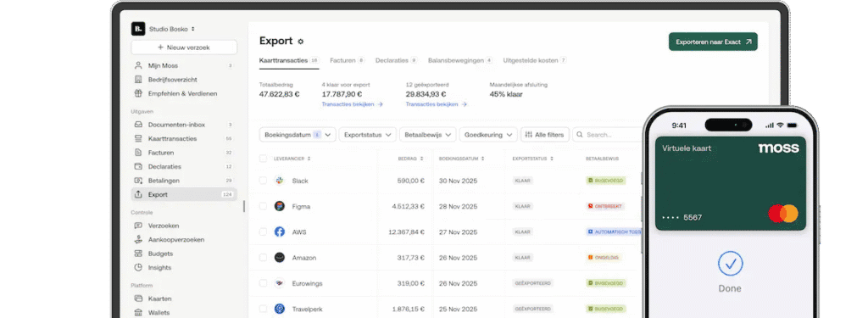Screen dimensions: 868x318
Task: Click the search magnifier icon
Action: pyautogui.click(x=580, y=135)
